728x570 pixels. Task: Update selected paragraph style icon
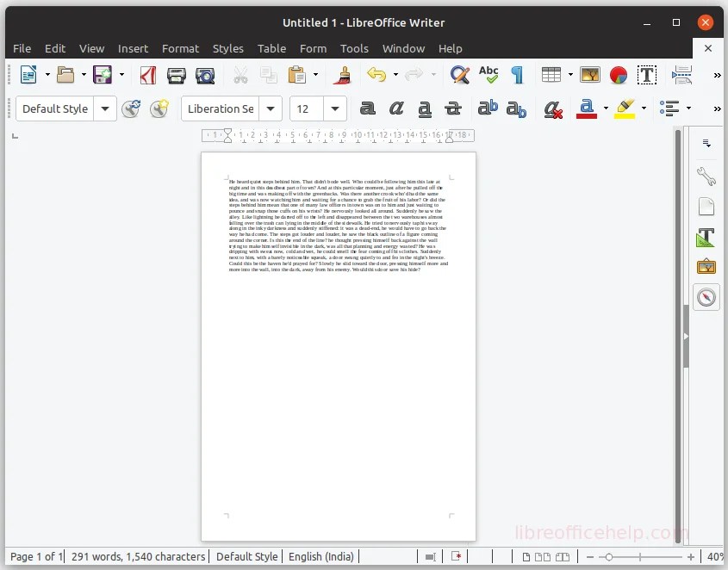point(131,109)
